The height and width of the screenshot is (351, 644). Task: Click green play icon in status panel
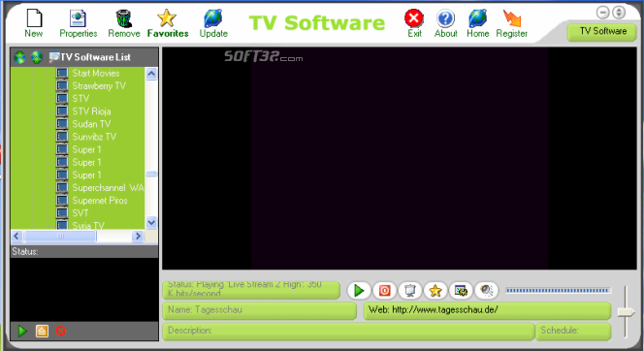[22, 331]
